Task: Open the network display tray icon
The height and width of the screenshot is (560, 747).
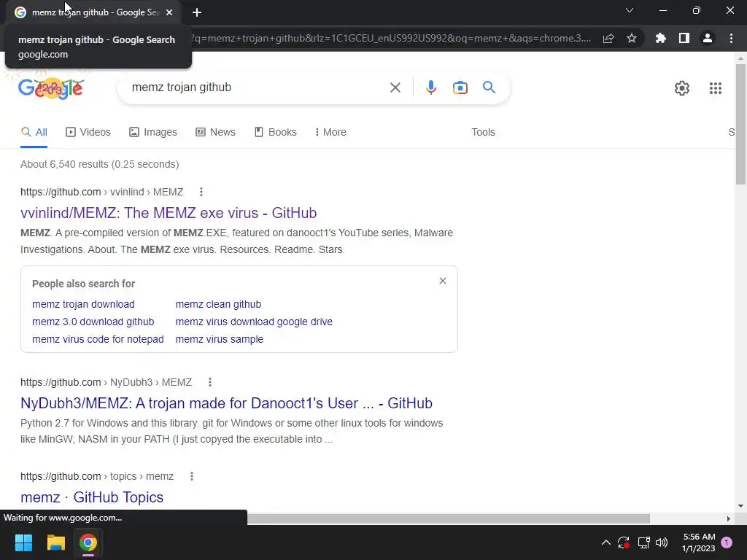Action: (643, 542)
